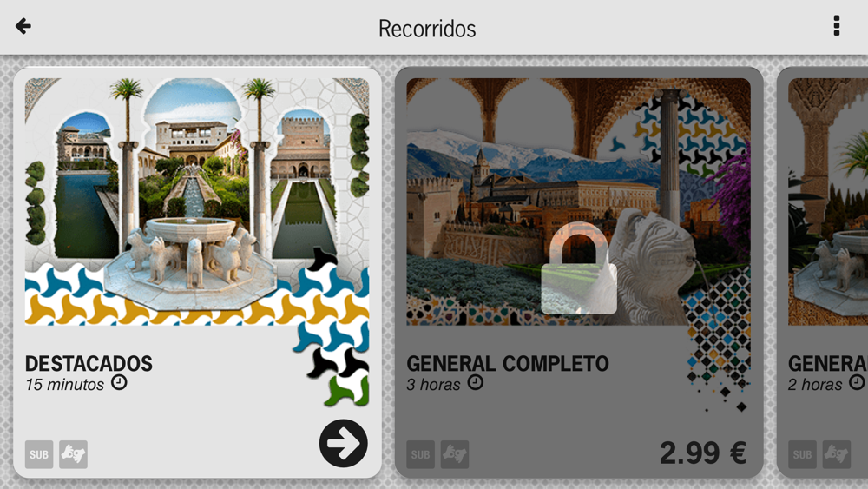This screenshot has height=489, width=868.
Task: Tap SUB icon on General Completo card
Action: pyautogui.click(x=420, y=454)
